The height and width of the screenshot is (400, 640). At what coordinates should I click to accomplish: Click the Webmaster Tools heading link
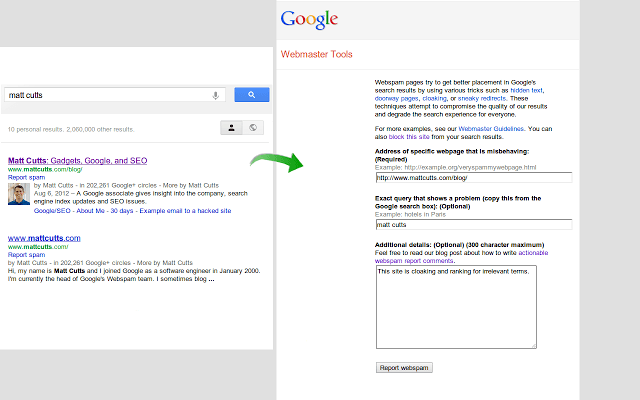316,54
